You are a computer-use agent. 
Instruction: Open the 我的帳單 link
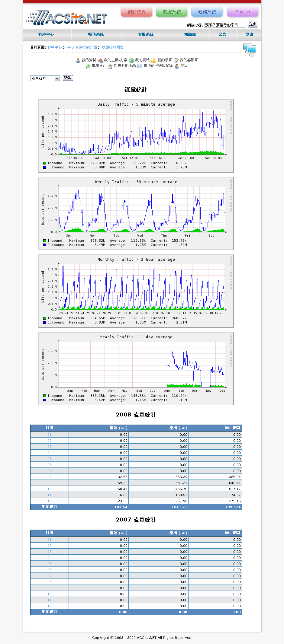tap(165, 60)
